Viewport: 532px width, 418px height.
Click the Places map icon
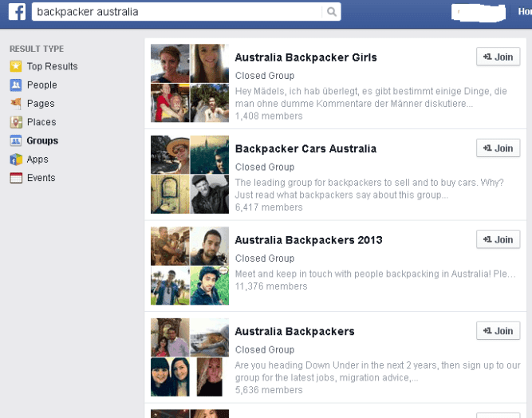(x=16, y=122)
